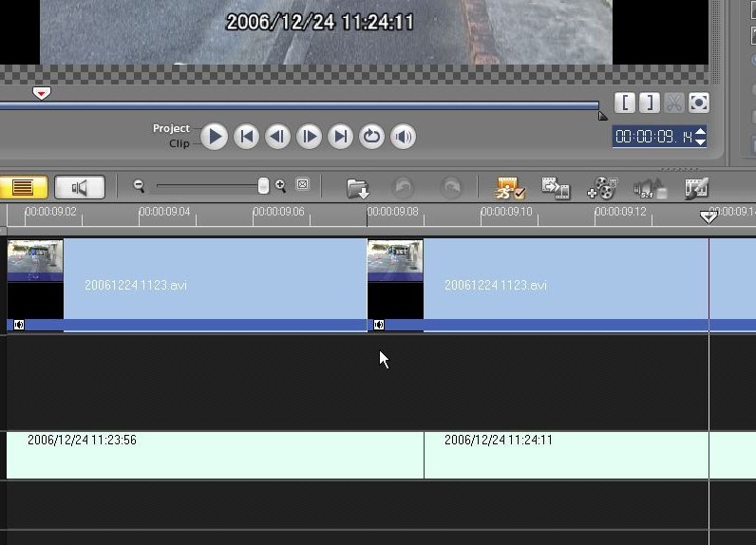Open the Batch Convert icon
Image resolution: width=756 pixels, height=545 pixels.
[556, 188]
